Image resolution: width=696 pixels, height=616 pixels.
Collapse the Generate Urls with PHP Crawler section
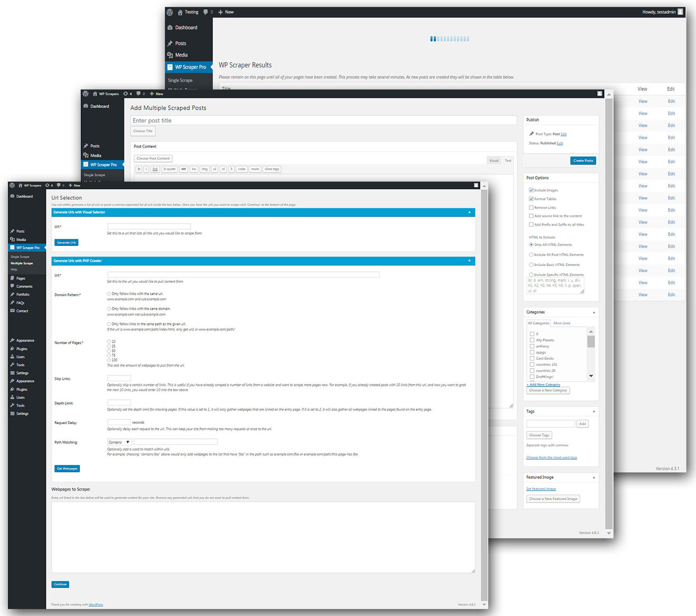(470, 261)
